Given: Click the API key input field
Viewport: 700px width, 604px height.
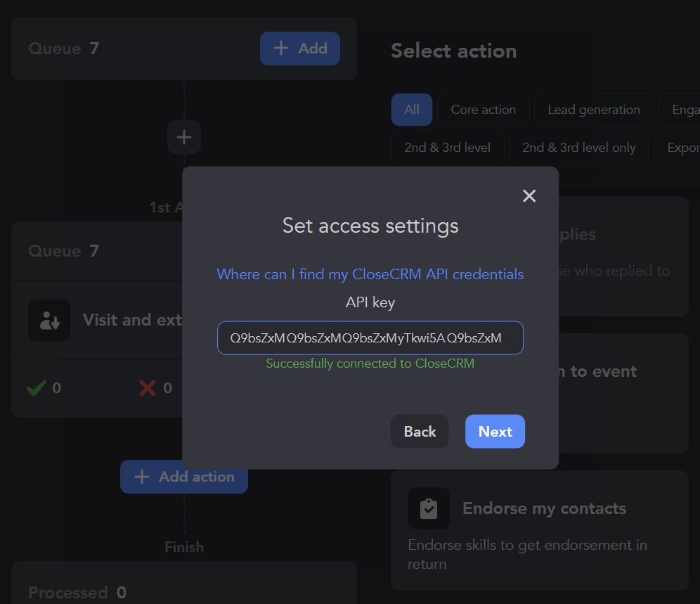Looking at the screenshot, I should point(370,338).
